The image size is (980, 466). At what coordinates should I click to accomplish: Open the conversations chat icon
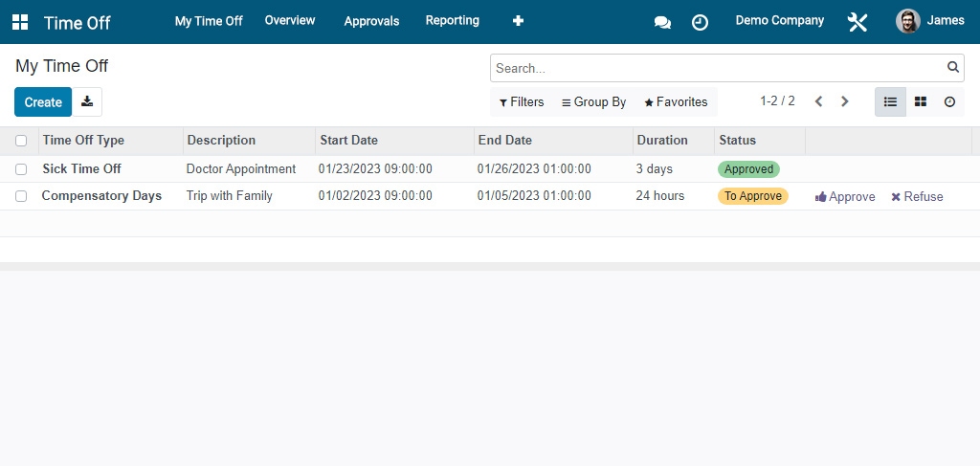662,23
